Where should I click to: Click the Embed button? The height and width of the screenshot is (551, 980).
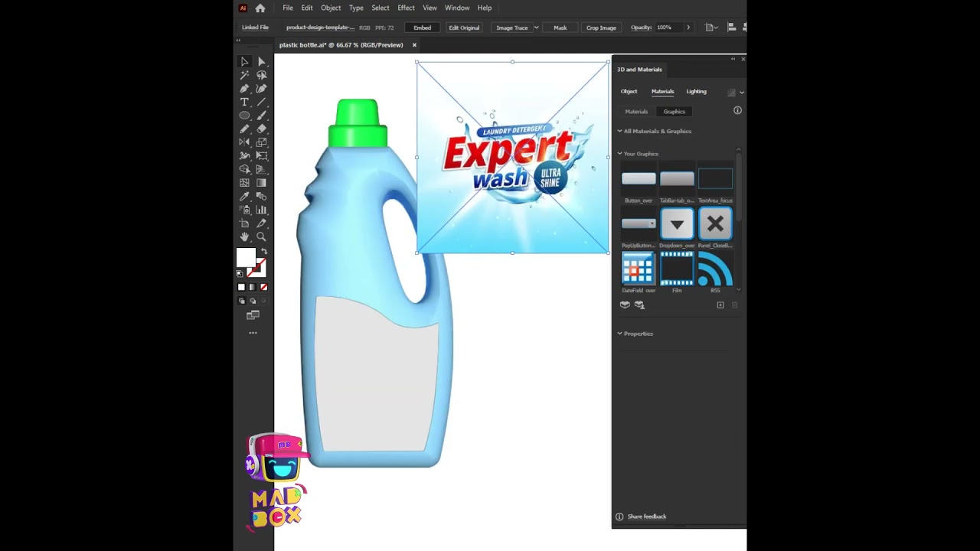423,28
